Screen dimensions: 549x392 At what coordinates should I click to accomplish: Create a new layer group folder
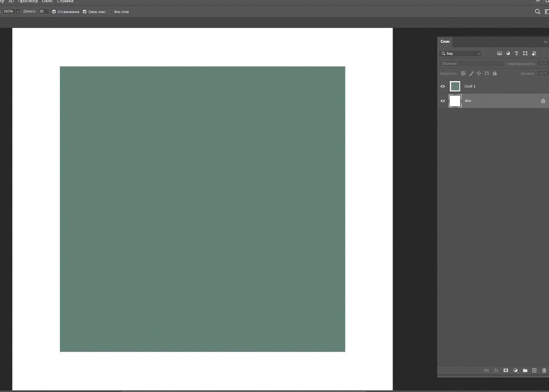coord(525,371)
